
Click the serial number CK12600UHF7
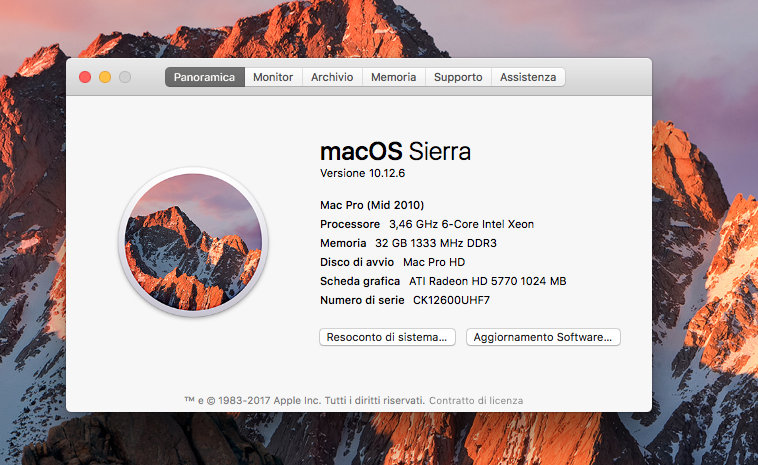(452, 300)
